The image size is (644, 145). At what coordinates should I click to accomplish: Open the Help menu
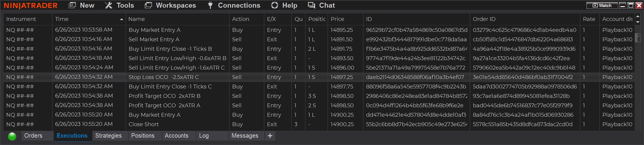[284, 5]
